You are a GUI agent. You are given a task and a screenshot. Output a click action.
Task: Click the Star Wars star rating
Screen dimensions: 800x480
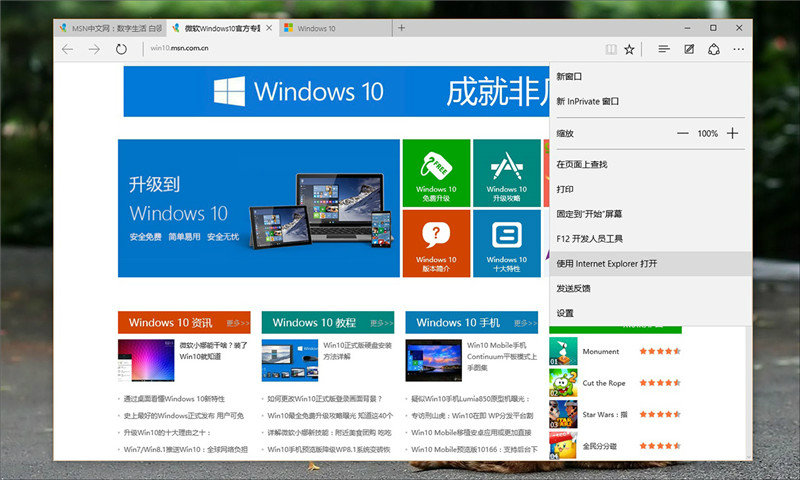[x=660, y=415]
